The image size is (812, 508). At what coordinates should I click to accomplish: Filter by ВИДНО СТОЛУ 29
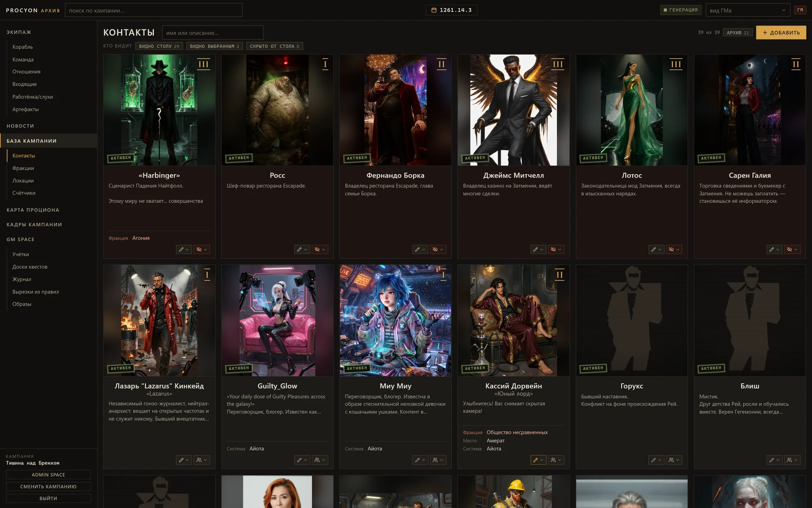[x=159, y=46]
